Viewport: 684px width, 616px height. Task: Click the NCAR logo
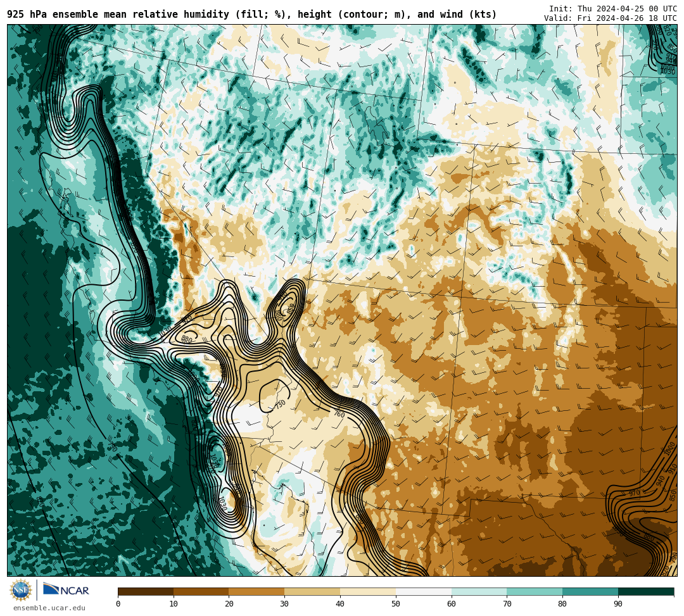pyautogui.click(x=66, y=589)
